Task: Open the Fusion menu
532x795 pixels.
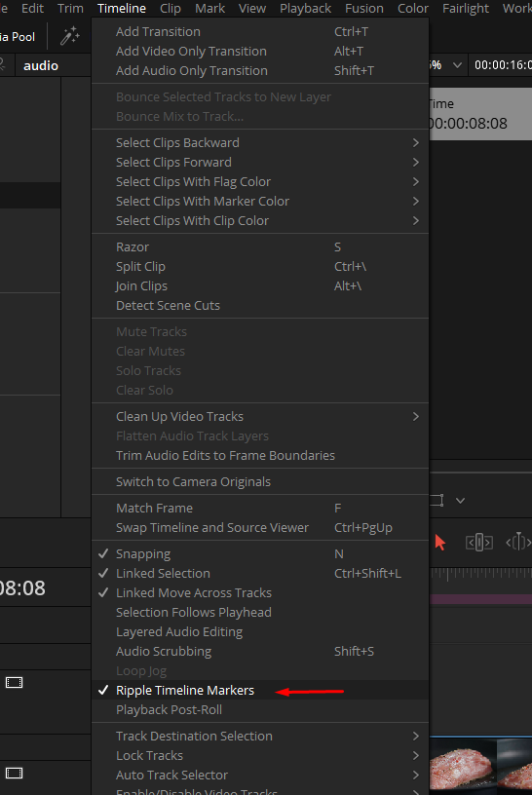Action: tap(364, 9)
